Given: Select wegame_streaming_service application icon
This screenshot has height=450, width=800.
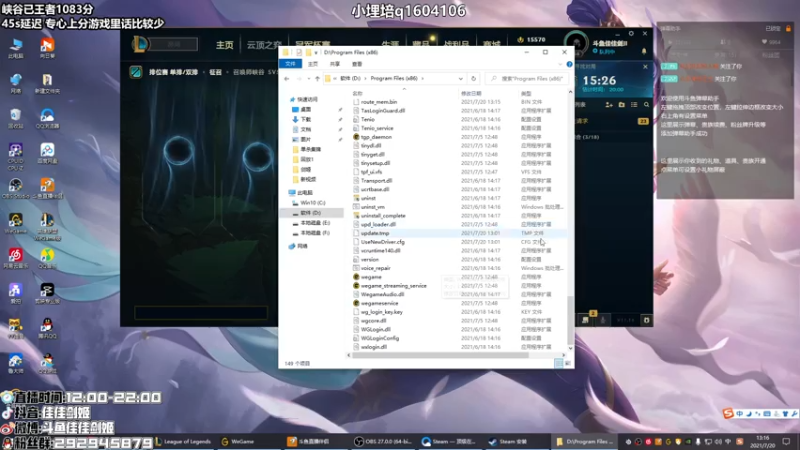Looking at the screenshot, I should click(x=356, y=286).
